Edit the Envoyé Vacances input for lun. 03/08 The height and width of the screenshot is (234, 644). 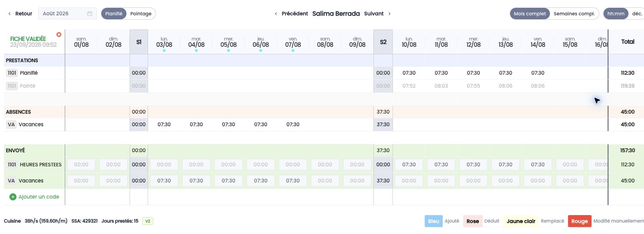[164, 181]
